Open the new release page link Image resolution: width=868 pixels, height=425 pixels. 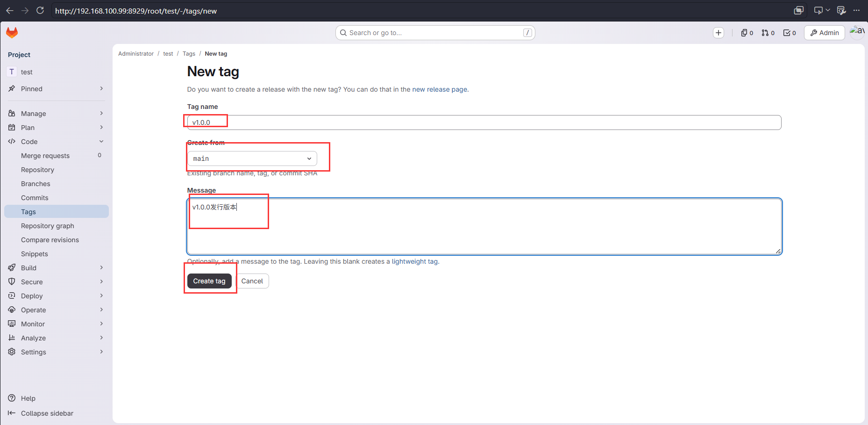click(x=439, y=89)
